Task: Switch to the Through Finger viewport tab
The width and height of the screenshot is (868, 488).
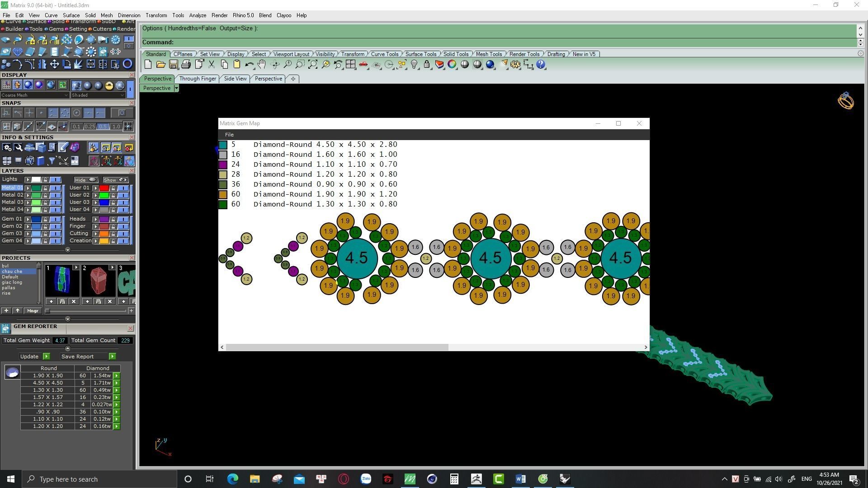Action: pos(198,79)
